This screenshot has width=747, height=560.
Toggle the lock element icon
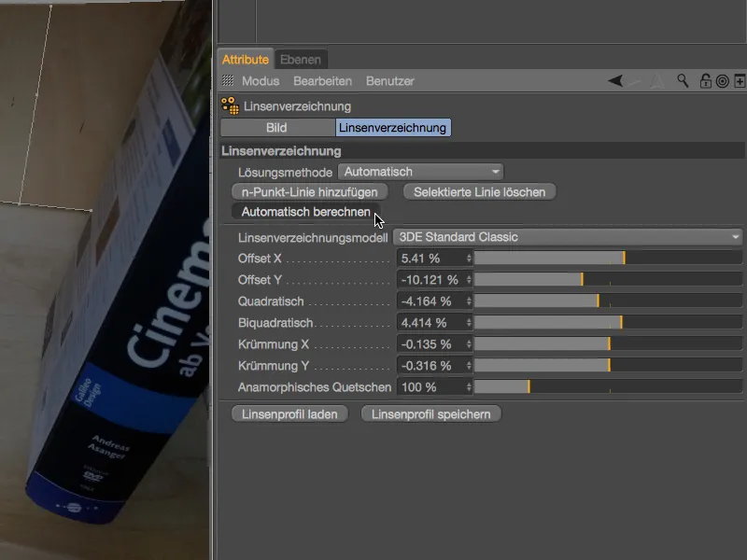[x=706, y=81]
